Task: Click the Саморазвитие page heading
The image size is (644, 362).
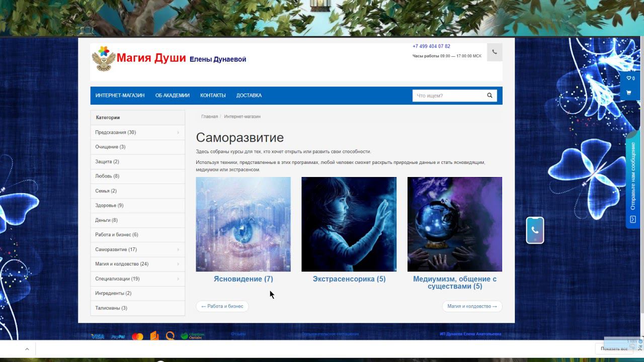Action: pyautogui.click(x=240, y=138)
